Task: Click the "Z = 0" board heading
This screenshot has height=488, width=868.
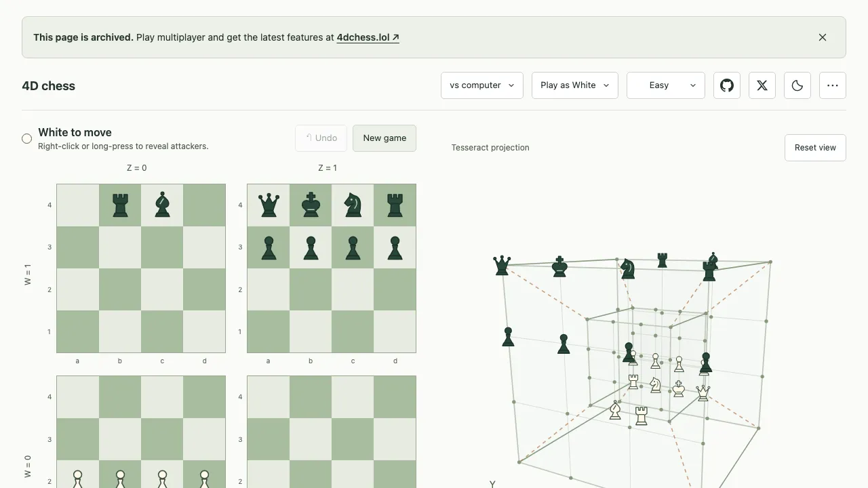Action: tap(137, 167)
